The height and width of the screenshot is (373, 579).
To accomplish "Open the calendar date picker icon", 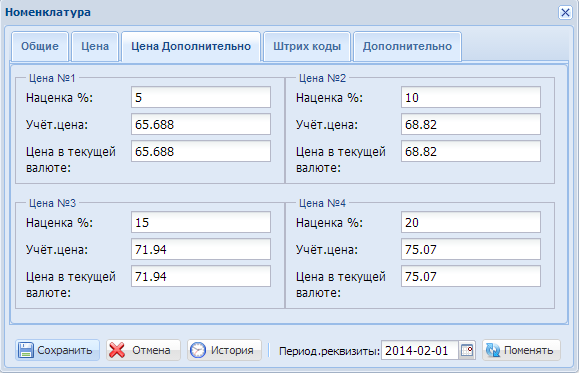I will point(467,350).
